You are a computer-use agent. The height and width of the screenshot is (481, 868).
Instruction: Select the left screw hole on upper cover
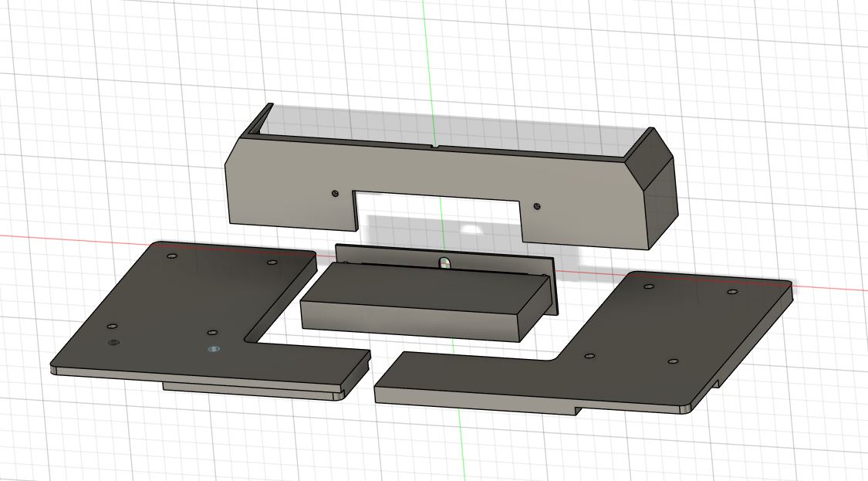coord(335,193)
